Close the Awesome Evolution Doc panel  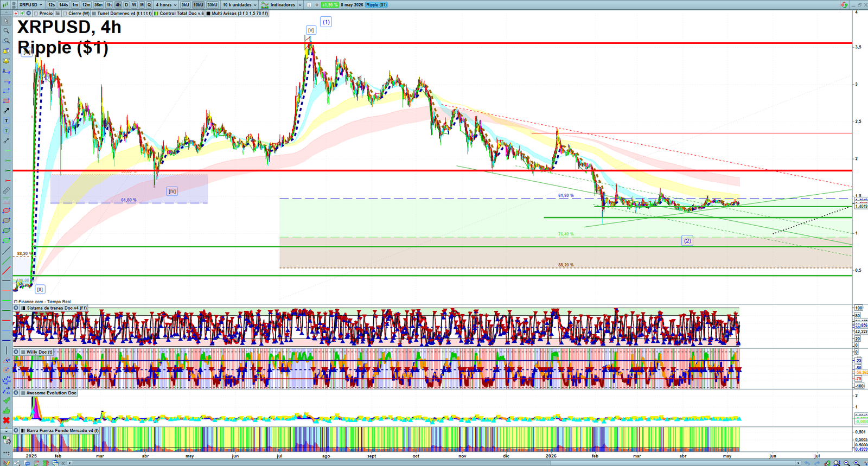(x=16, y=393)
